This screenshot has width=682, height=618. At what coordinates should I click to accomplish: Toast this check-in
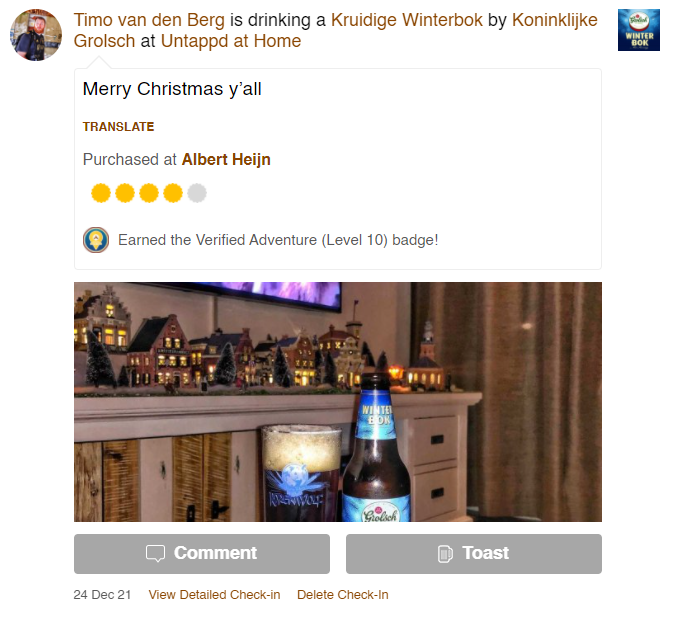click(x=474, y=554)
